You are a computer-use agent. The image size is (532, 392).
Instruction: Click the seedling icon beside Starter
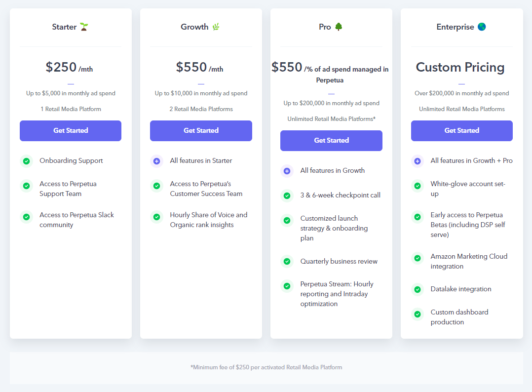[84, 27]
